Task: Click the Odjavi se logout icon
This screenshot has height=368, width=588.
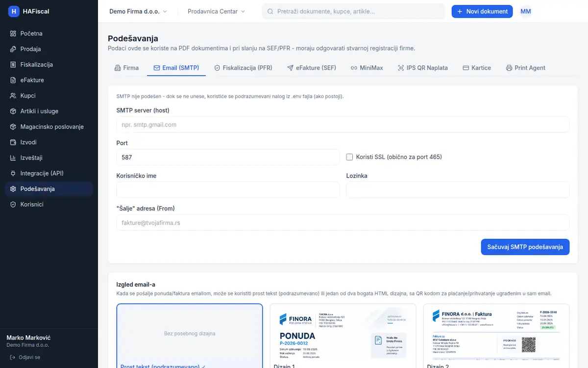Action: click(x=13, y=357)
